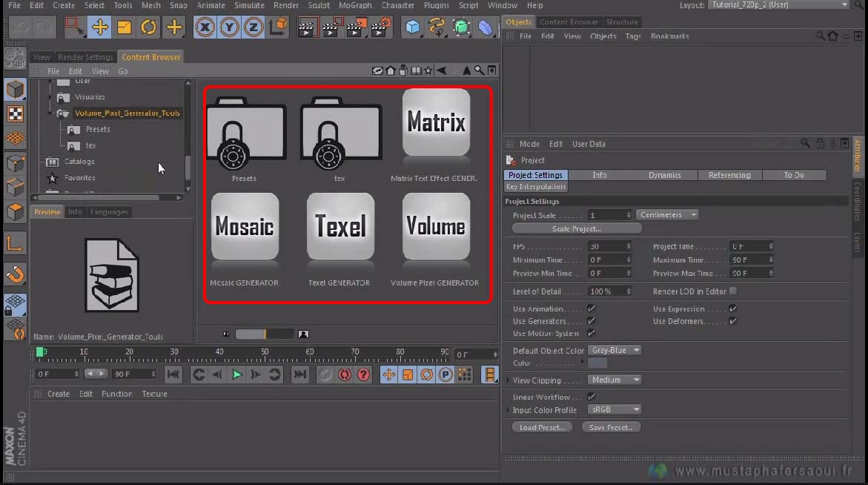Toggle Use Generators checkbox
The image size is (868, 485).
pos(592,320)
